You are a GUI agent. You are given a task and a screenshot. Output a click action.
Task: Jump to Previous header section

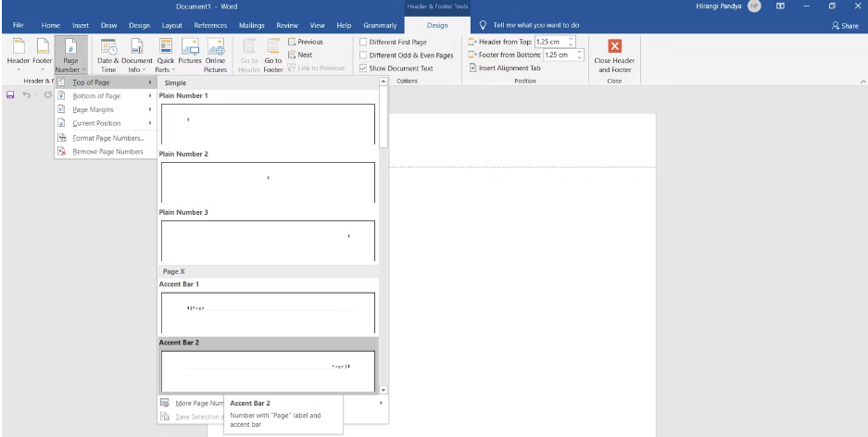306,42
